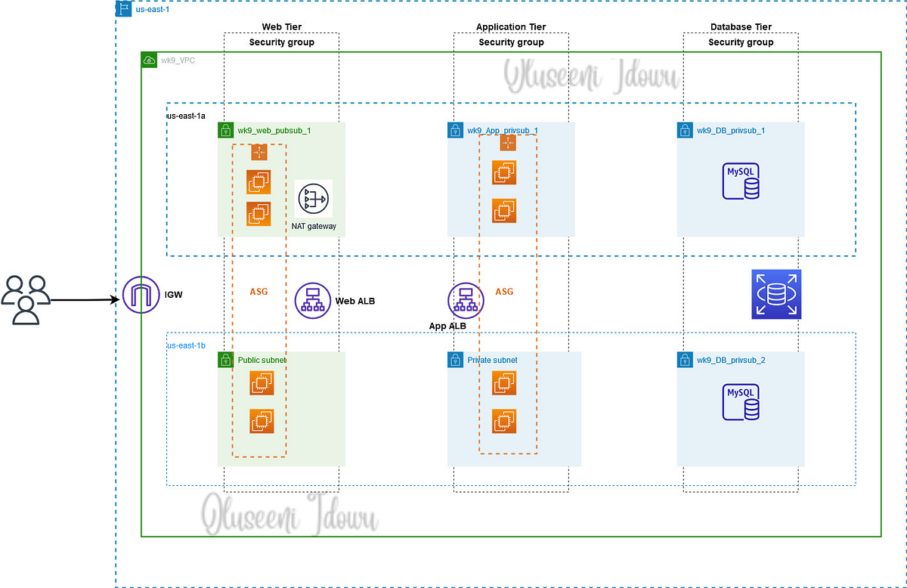Viewport: 907px width, 588px height.
Task: Click an EC2 instance in the Private subnet
Action: click(504, 384)
